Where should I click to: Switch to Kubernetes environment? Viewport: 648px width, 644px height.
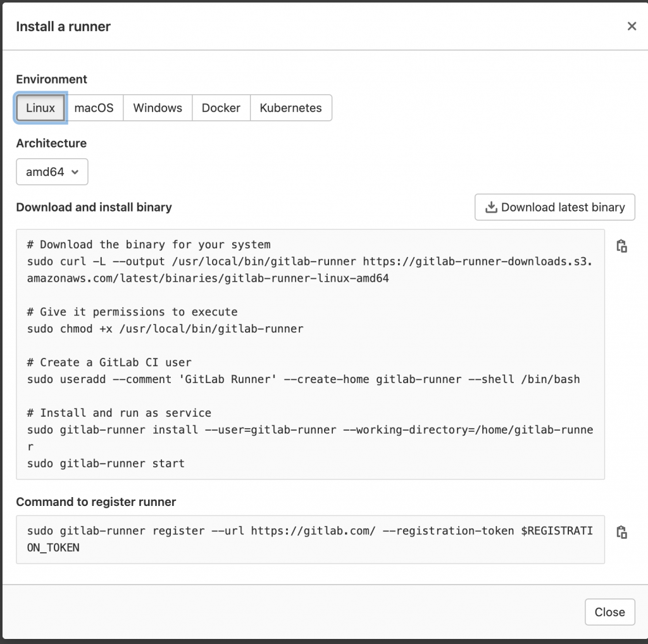(290, 108)
